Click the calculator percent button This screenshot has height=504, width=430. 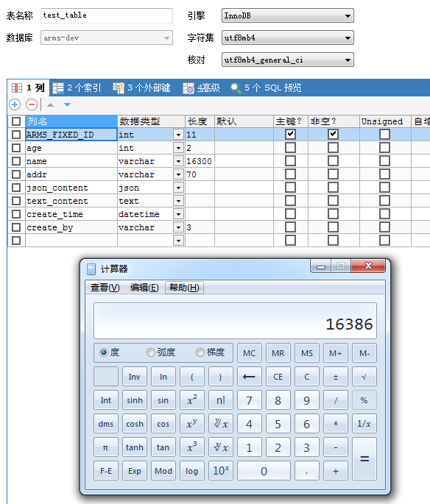(364, 400)
